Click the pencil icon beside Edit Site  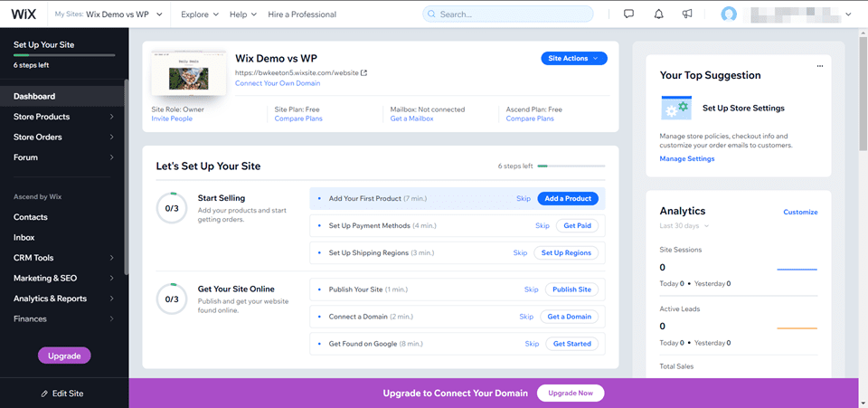point(45,394)
